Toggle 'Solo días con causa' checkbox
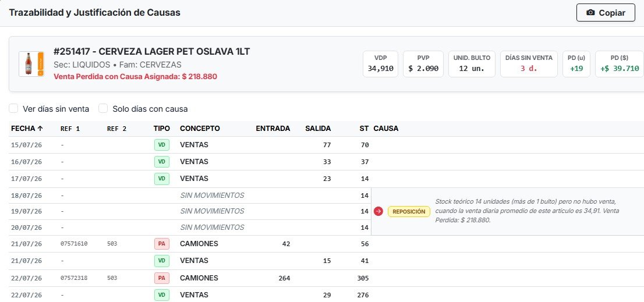Viewport: 644px width, 302px height. [103, 108]
